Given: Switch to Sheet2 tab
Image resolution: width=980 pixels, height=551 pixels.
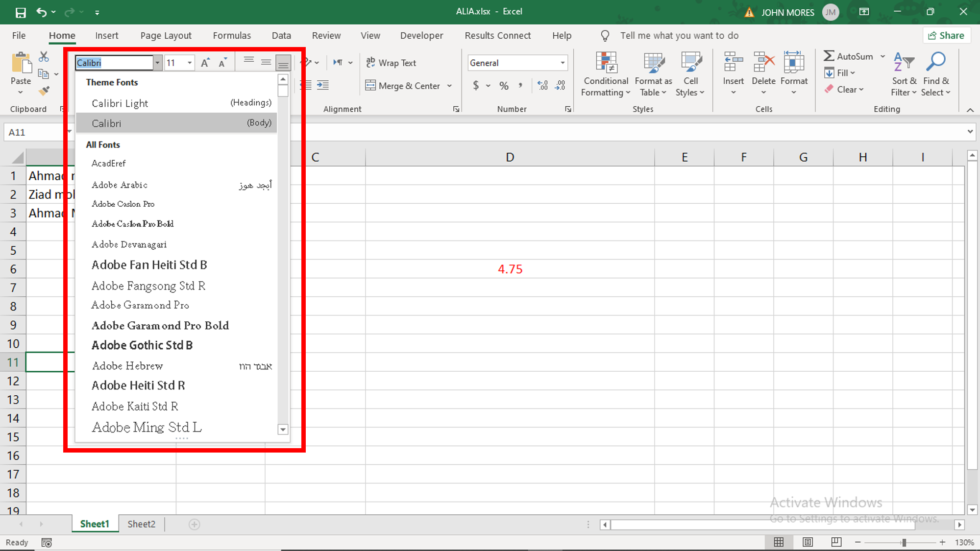Looking at the screenshot, I should (x=142, y=524).
